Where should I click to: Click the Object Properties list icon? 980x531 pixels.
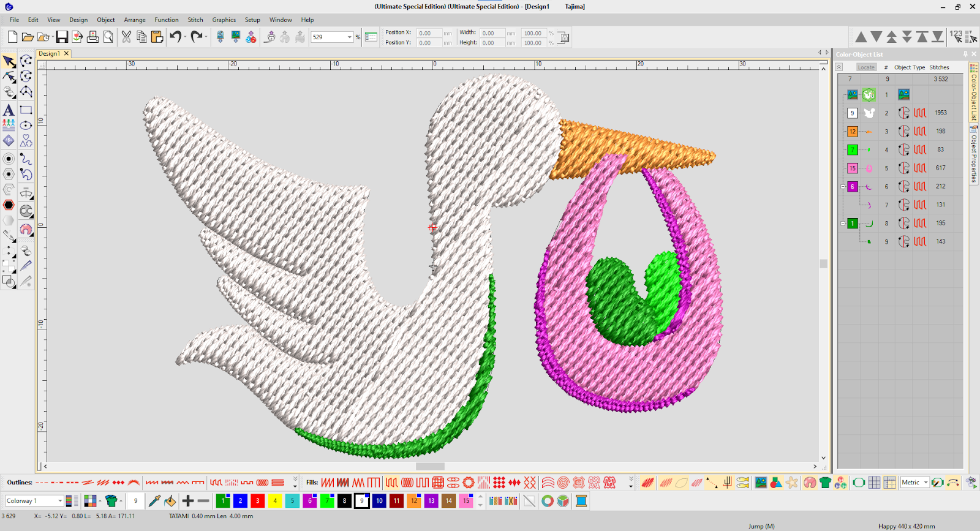pyautogui.click(x=371, y=37)
